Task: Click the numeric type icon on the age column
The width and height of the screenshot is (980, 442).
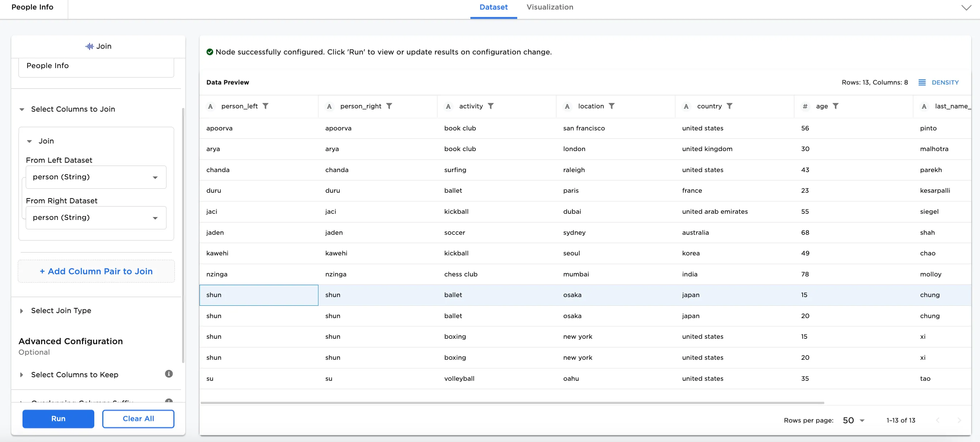Action: (x=805, y=106)
